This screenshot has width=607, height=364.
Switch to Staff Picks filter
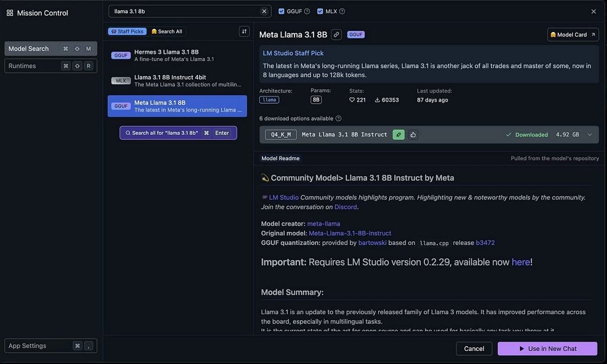click(x=127, y=31)
